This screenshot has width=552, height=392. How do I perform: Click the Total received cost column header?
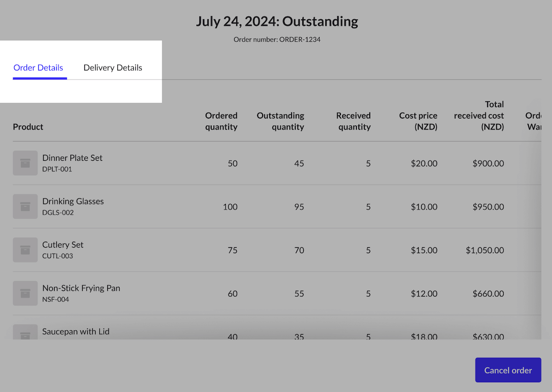pos(479,116)
